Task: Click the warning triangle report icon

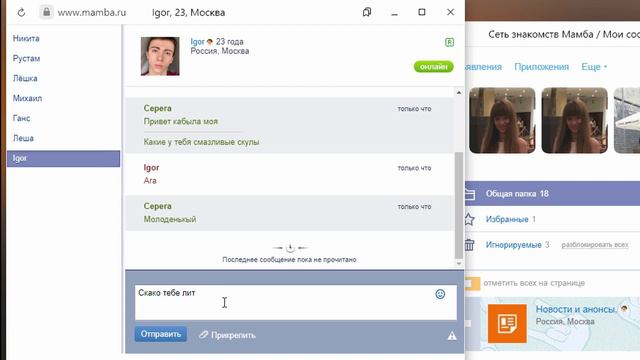Action: tap(452, 336)
